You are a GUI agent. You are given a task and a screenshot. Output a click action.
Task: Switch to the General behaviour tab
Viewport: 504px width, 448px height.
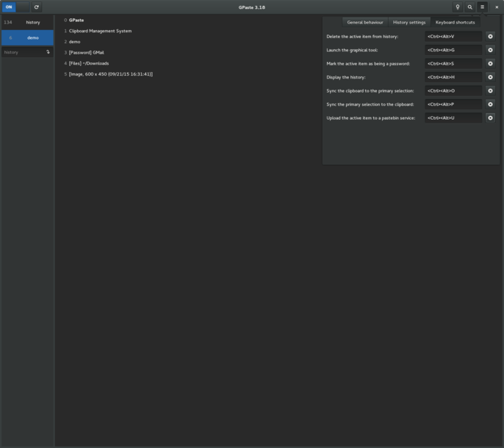364,22
